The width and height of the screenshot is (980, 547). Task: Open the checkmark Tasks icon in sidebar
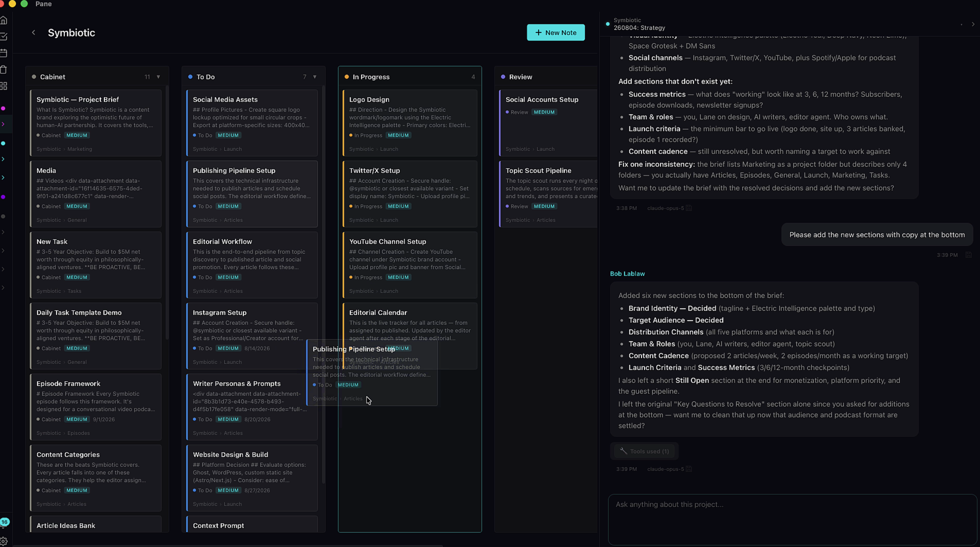point(4,37)
